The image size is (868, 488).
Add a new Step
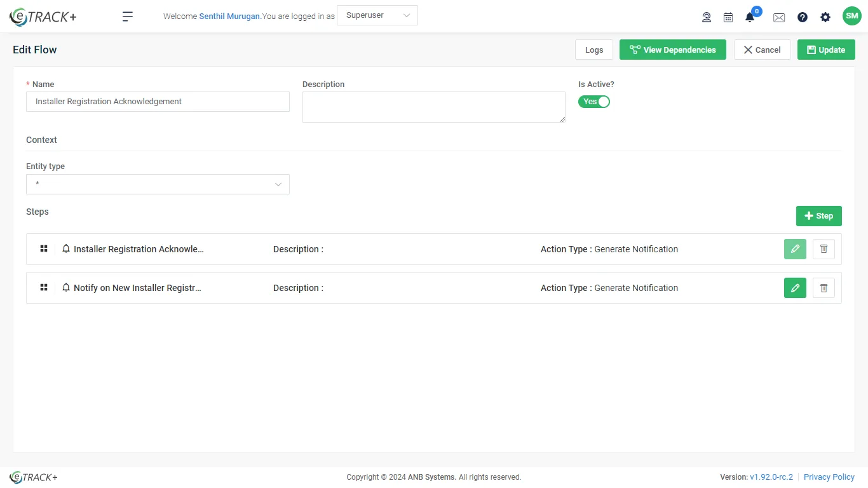[818, 216]
